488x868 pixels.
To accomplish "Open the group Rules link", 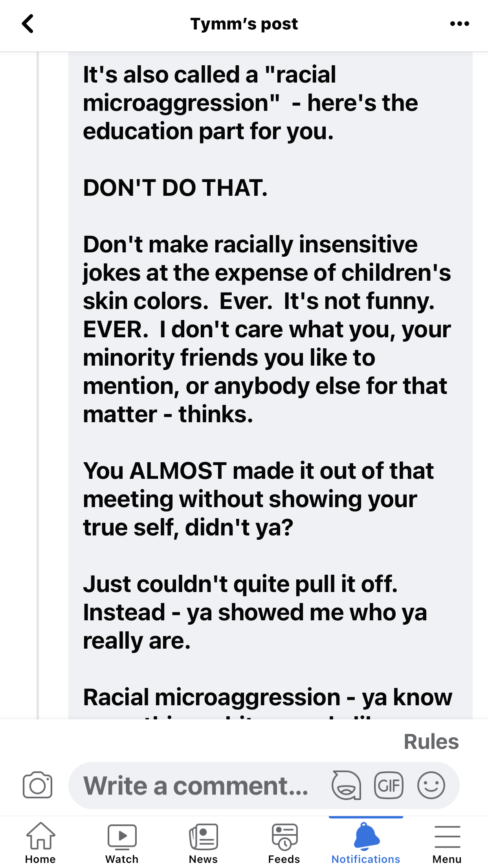I will (431, 742).
